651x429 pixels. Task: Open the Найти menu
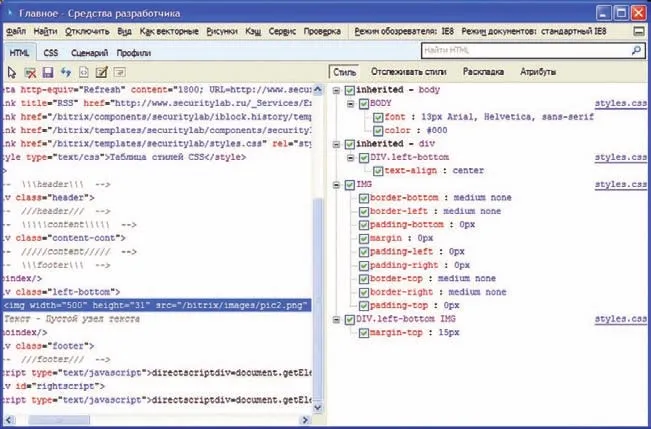[45, 32]
